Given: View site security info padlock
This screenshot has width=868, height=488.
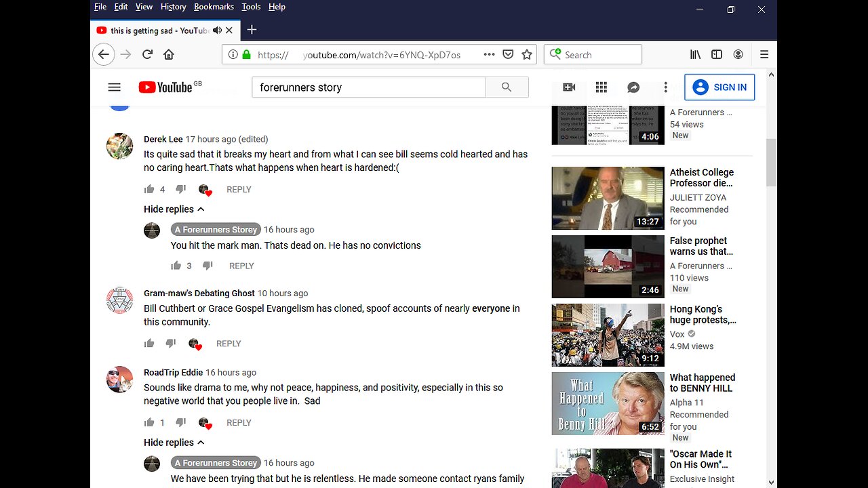Looking at the screenshot, I should tap(246, 55).
